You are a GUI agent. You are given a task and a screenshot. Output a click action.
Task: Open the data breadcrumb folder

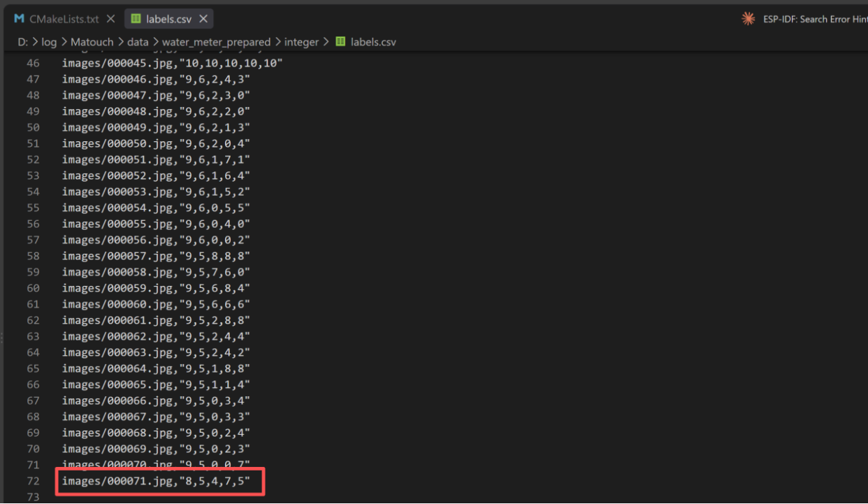[138, 42]
